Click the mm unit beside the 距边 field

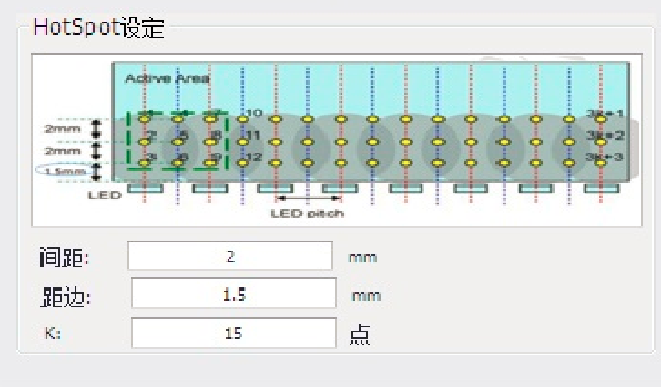pos(366,295)
